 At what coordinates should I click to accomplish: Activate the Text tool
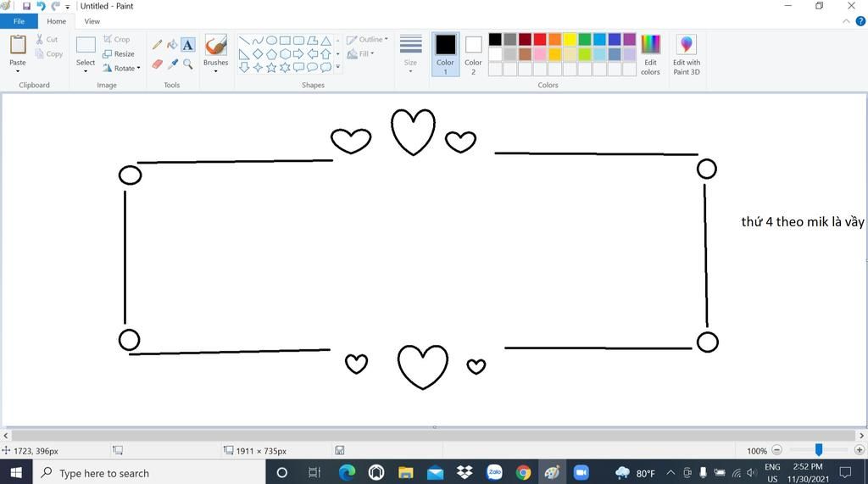click(188, 45)
